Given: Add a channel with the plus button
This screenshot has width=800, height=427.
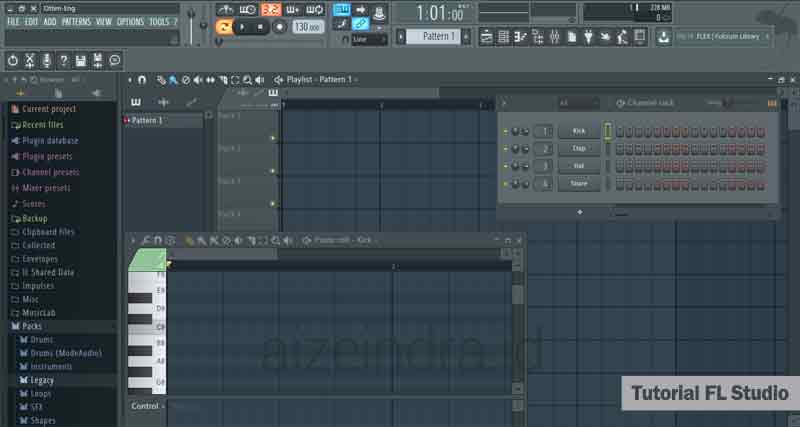Looking at the screenshot, I should point(580,212).
